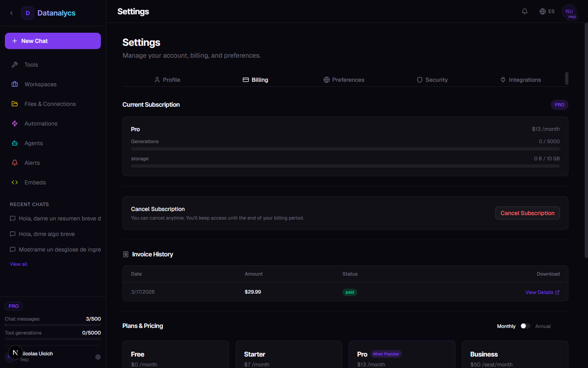
Task: Open Workspaces from the sidebar icon
Action: click(15, 84)
